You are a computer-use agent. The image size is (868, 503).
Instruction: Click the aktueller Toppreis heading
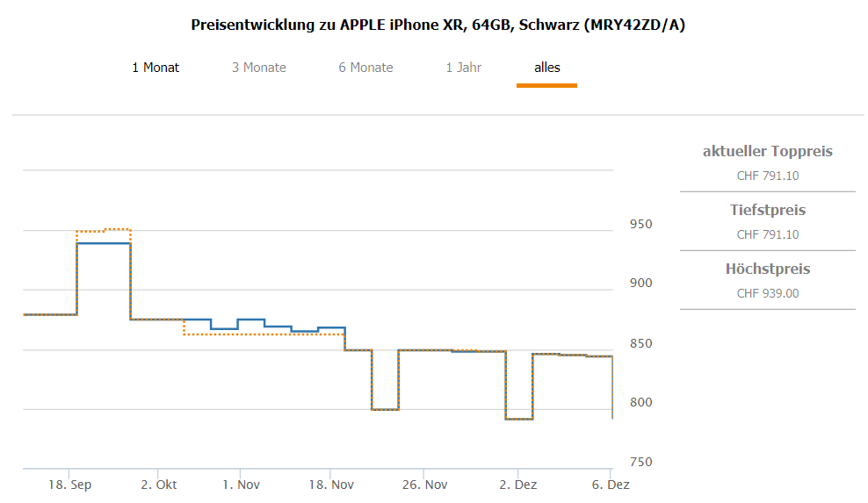coord(767,151)
